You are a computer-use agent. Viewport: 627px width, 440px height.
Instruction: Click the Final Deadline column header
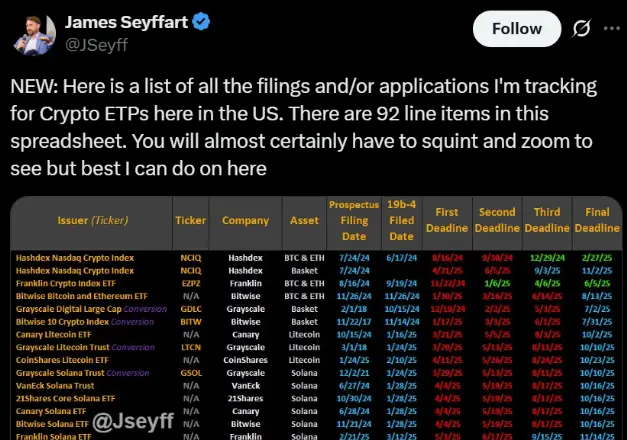click(x=597, y=220)
